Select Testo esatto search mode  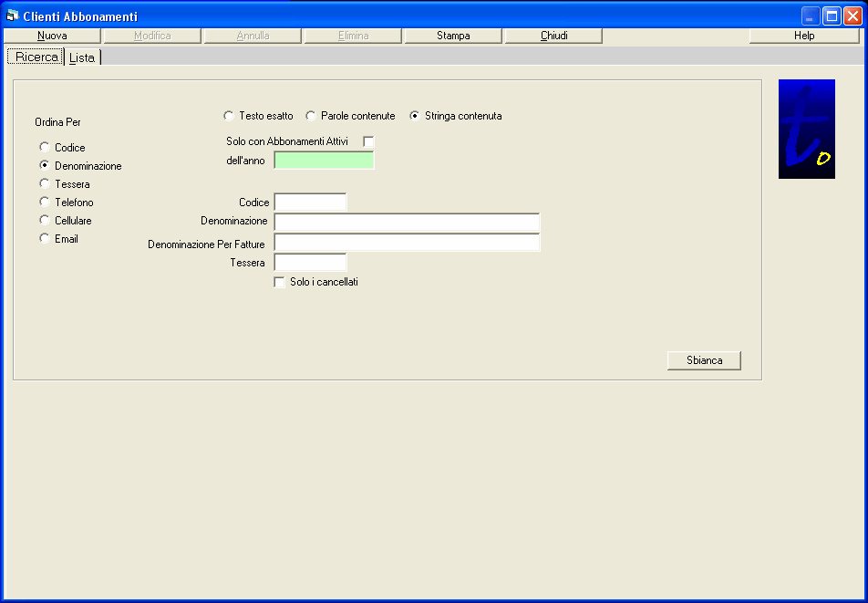[x=229, y=116]
